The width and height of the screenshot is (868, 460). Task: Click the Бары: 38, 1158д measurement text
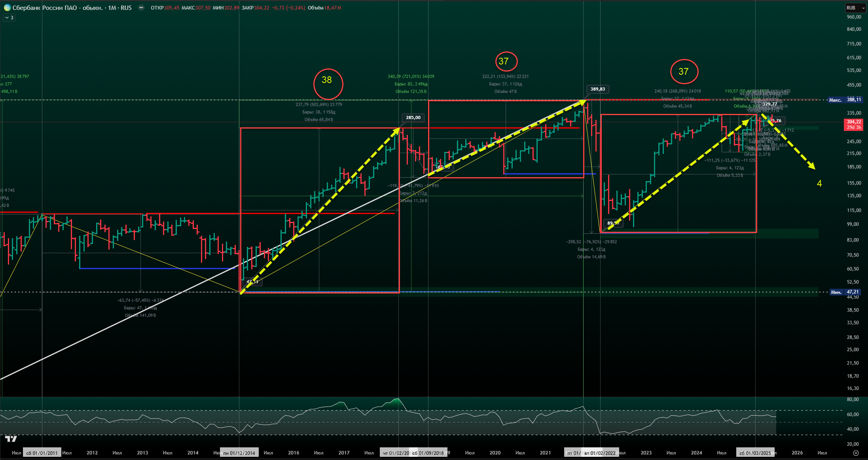coord(319,112)
